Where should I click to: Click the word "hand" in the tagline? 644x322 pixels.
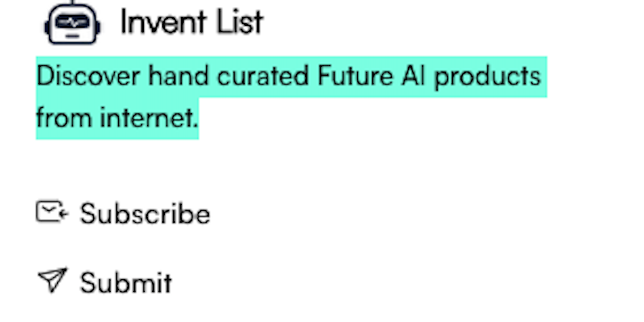(179, 77)
